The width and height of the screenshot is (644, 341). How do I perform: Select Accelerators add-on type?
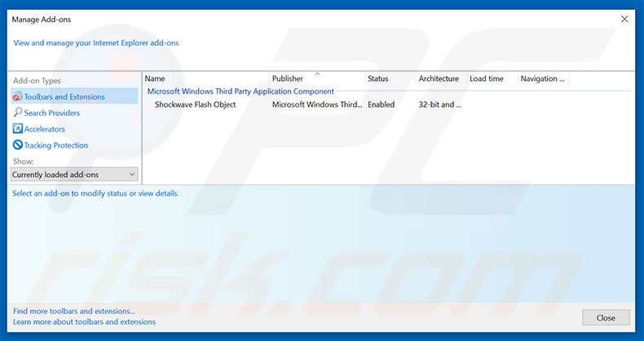coord(44,129)
